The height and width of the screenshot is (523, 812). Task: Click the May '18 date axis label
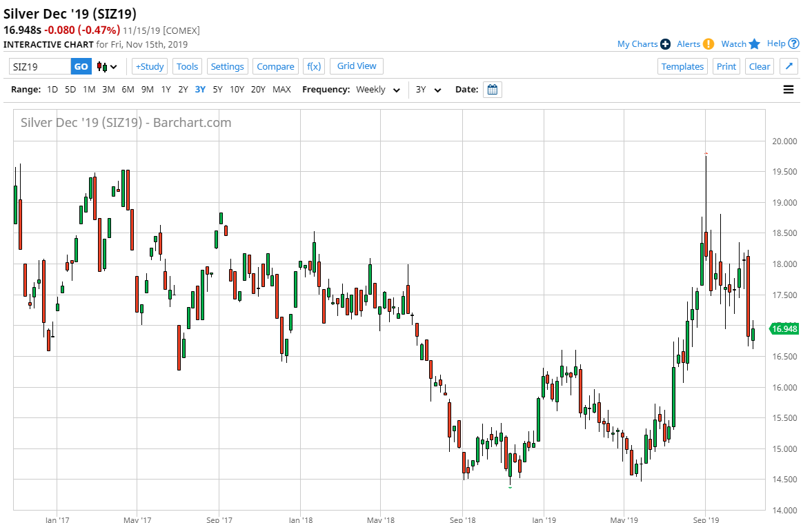pyautogui.click(x=381, y=520)
